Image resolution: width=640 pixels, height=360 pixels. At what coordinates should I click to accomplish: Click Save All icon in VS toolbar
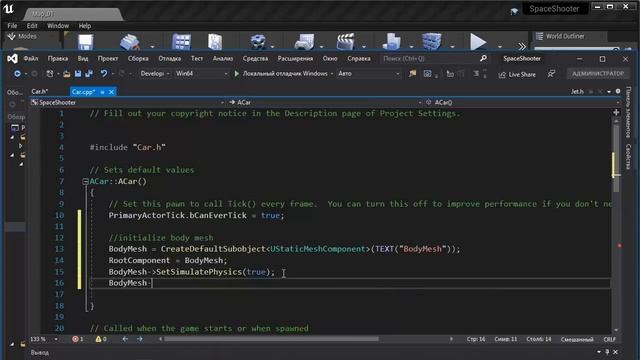click(x=89, y=74)
